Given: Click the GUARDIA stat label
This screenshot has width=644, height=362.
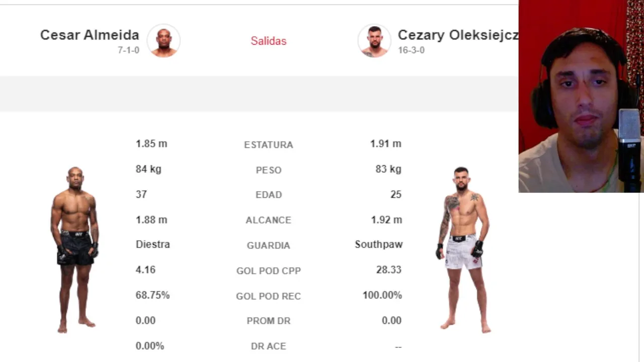Looking at the screenshot, I should pos(269,245).
